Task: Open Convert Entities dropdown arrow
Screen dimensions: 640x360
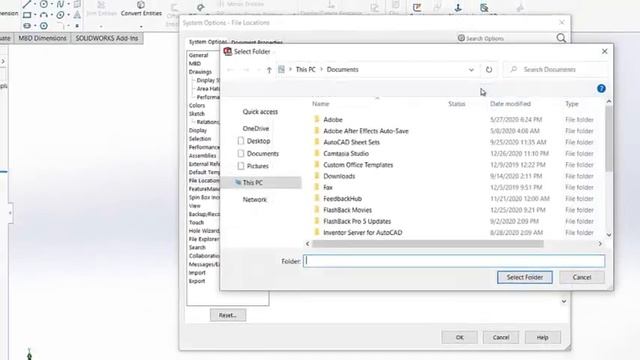Action: [141, 27]
